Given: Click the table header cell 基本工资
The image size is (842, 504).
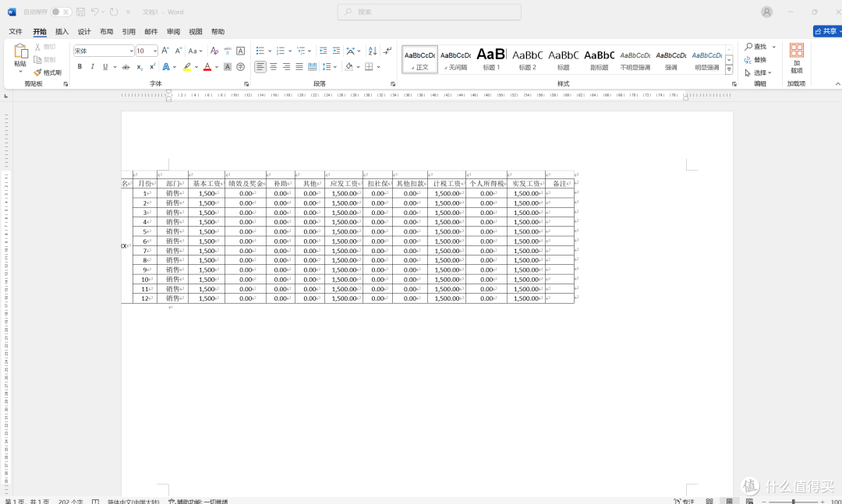Looking at the screenshot, I should [207, 184].
